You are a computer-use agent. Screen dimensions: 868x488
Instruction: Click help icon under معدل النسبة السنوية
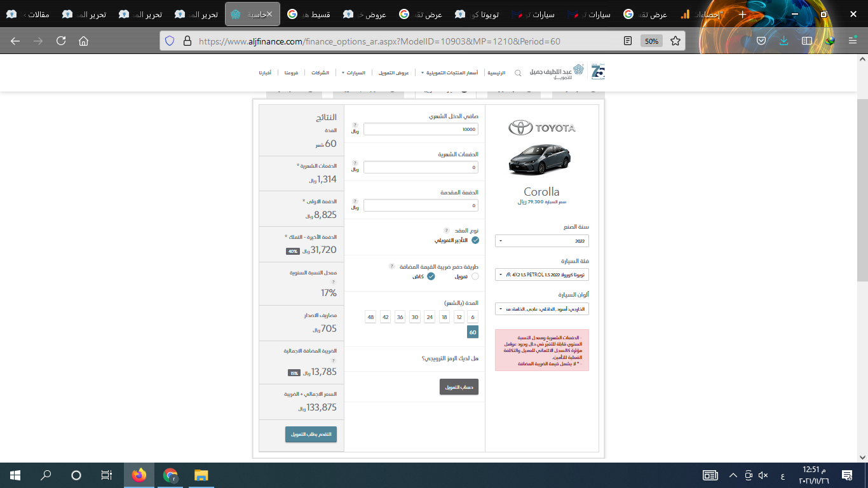click(333, 281)
